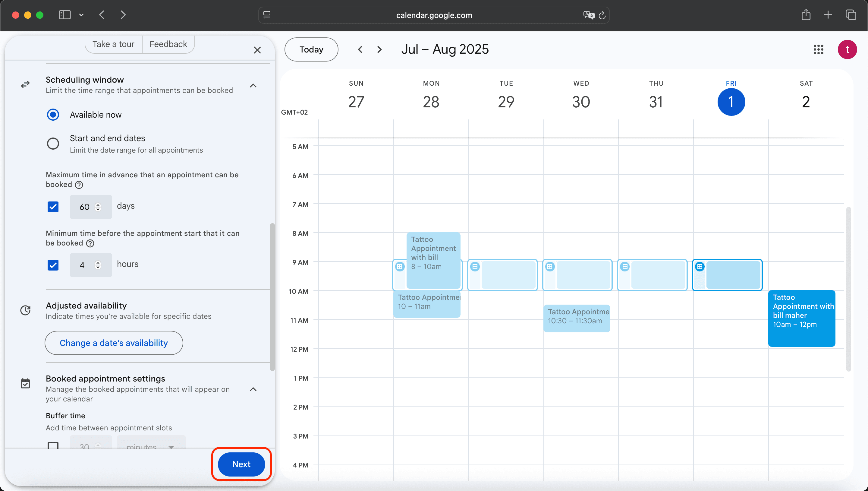The height and width of the screenshot is (491, 868).
Task: Collapse the Scheduling window section
Action: tap(253, 86)
